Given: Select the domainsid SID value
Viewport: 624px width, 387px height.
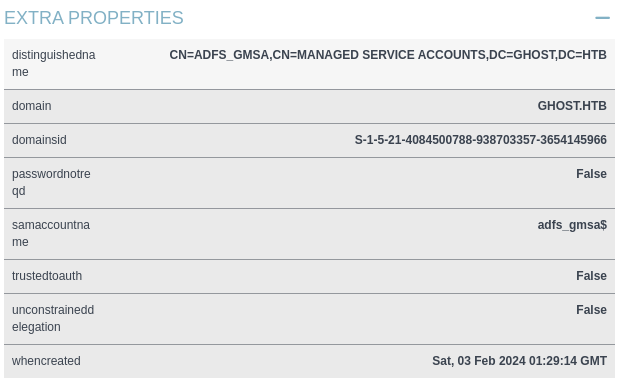Looking at the screenshot, I should 481,140.
